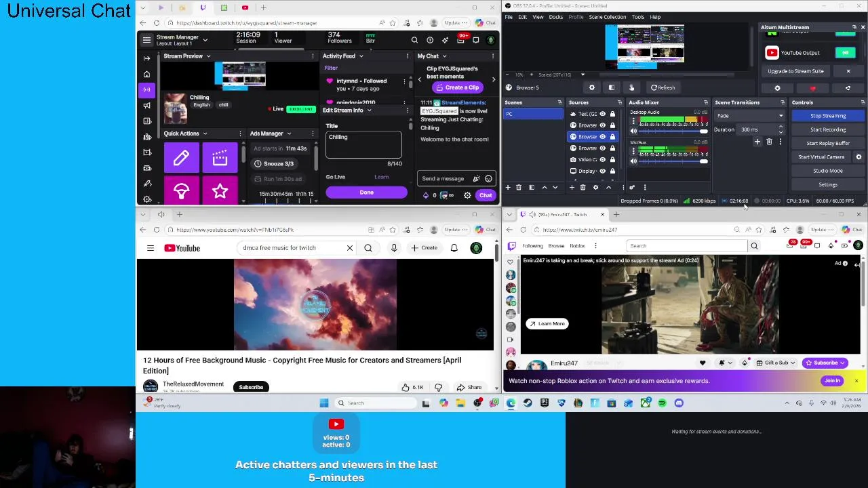
Task: Click raid parachute quick action tile
Action: [x=181, y=192]
